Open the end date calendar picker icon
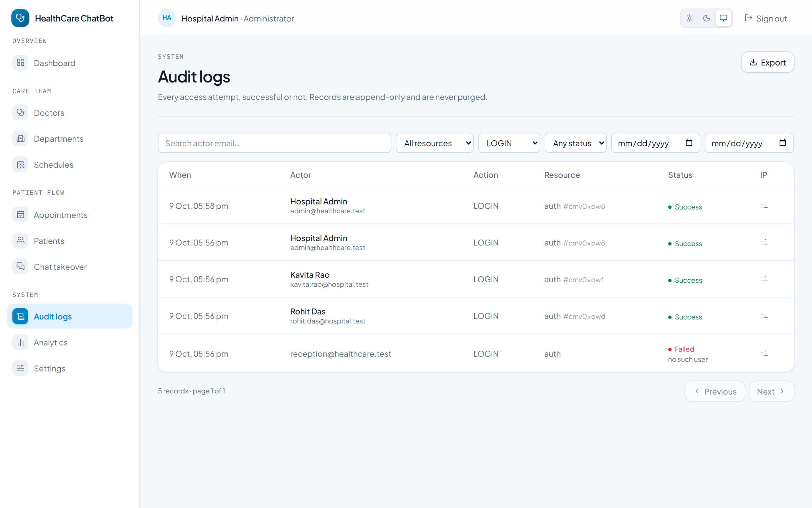The width and height of the screenshot is (812, 508). click(783, 143)
